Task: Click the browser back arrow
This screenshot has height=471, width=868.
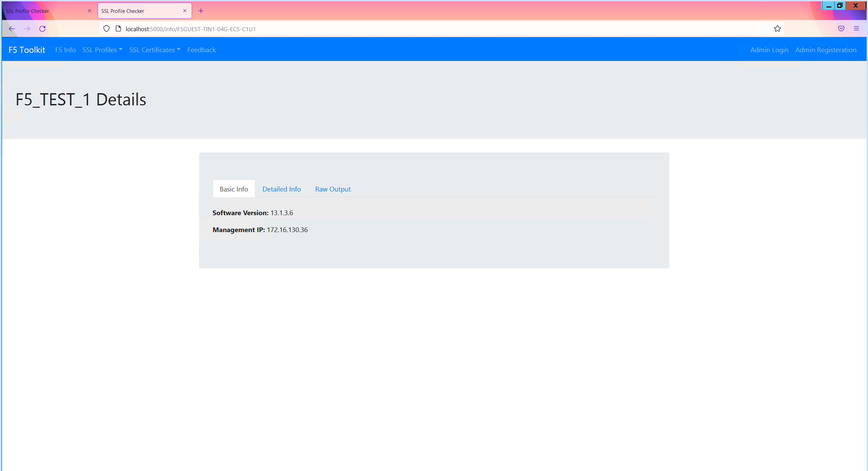Action: (12, 29)
